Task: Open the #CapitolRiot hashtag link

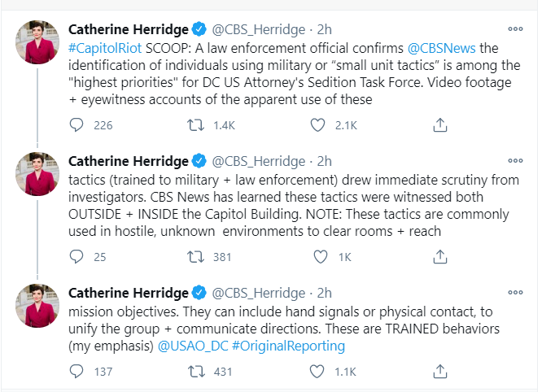Action: click(105, 48)
